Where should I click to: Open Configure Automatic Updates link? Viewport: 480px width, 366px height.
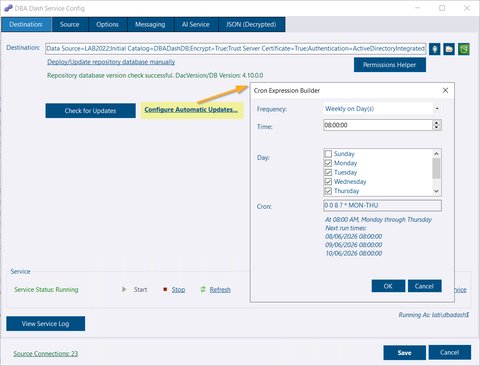click(191, 110)
